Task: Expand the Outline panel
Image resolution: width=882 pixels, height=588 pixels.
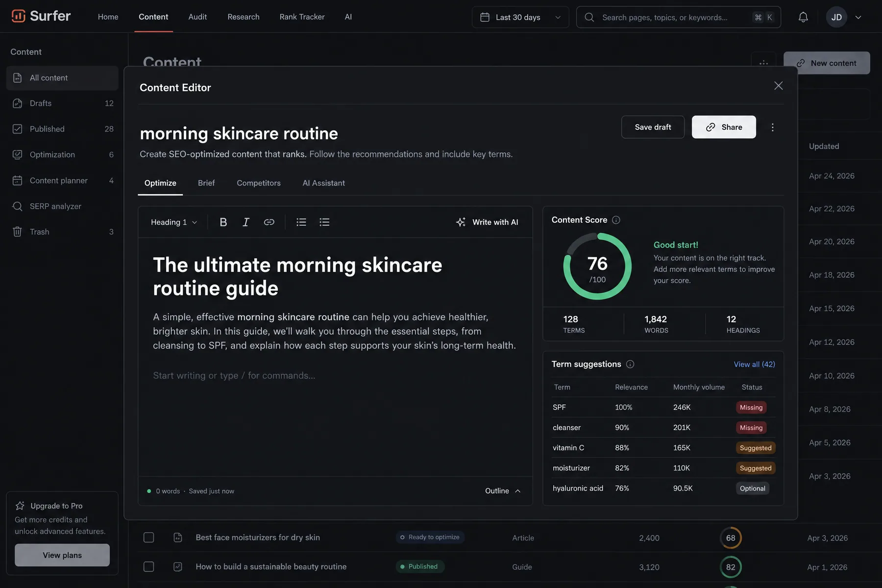Action: 503,491
